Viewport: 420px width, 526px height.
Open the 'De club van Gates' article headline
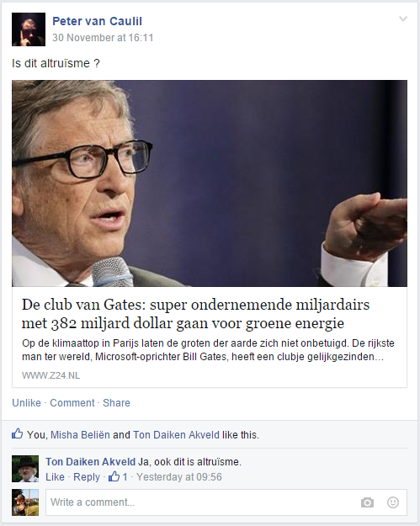pos(195,314)
